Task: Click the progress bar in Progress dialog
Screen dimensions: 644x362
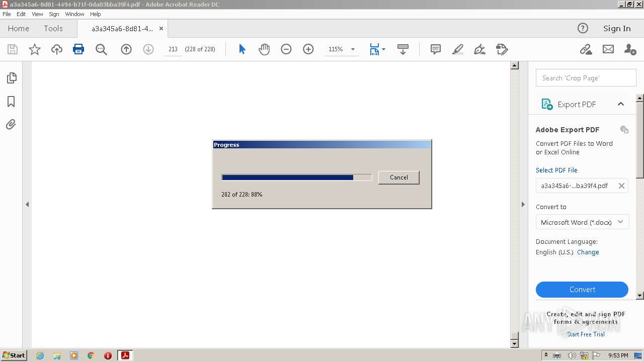Action: coord(297,177)
